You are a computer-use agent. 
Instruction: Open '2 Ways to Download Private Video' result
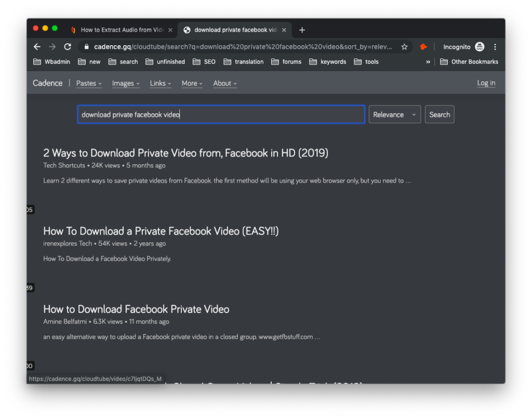tap(185, 153)
